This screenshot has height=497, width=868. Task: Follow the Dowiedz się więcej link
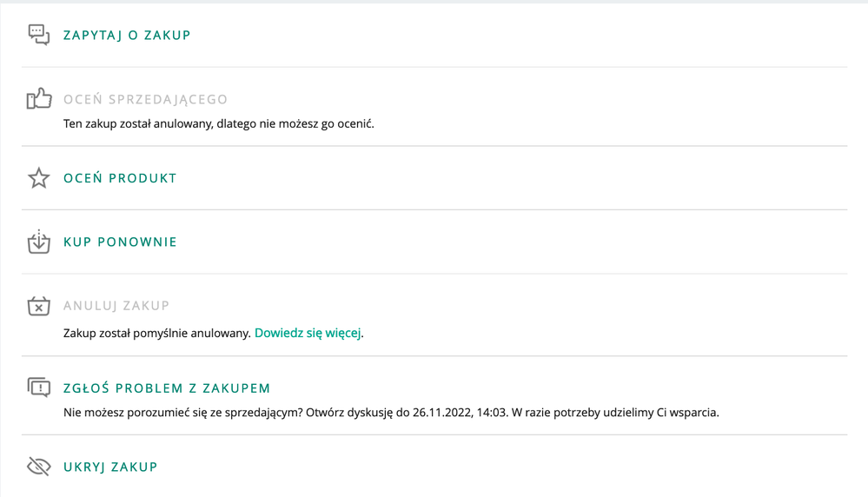pyautogui.click(x=308, y=333)
